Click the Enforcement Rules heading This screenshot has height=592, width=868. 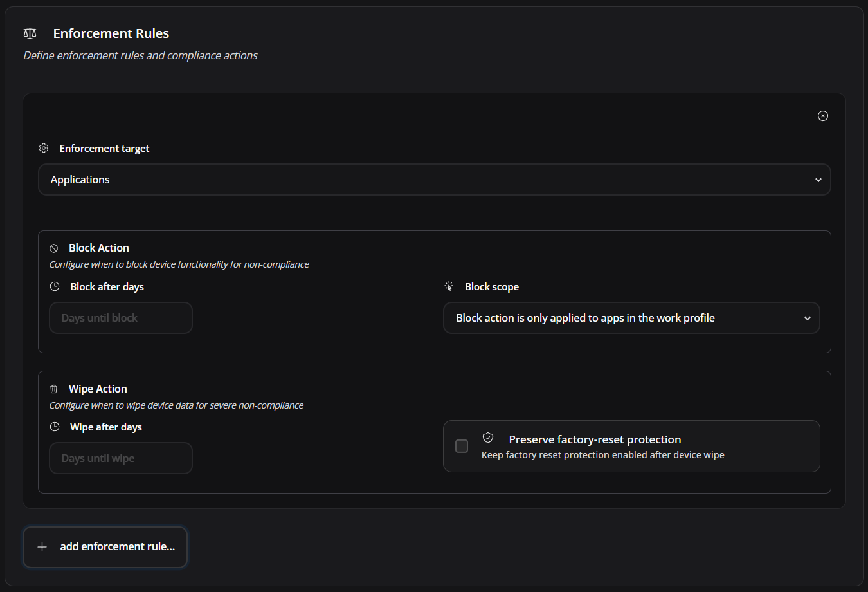(111, 33)
